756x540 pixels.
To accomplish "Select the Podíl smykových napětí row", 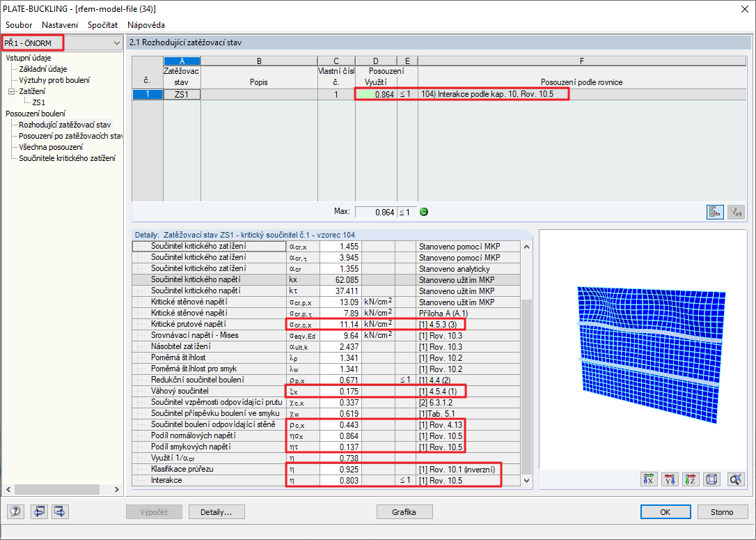I will (326, 447).
